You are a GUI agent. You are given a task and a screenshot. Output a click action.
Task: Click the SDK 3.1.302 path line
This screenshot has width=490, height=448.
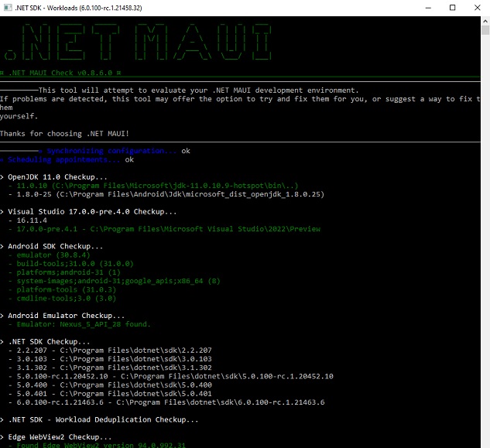[110, 368]
